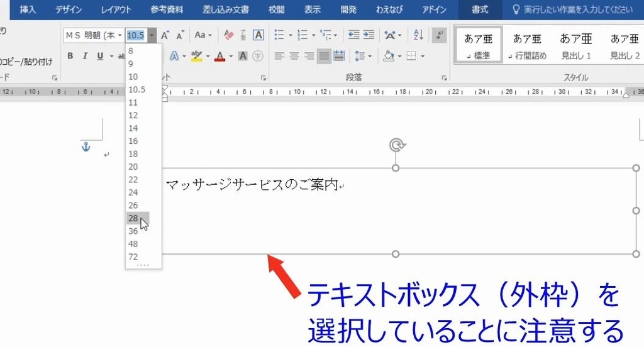The image size is (644, 347).
Task: Apply the 見出し 2 style
Action: (x=625, y=46)
